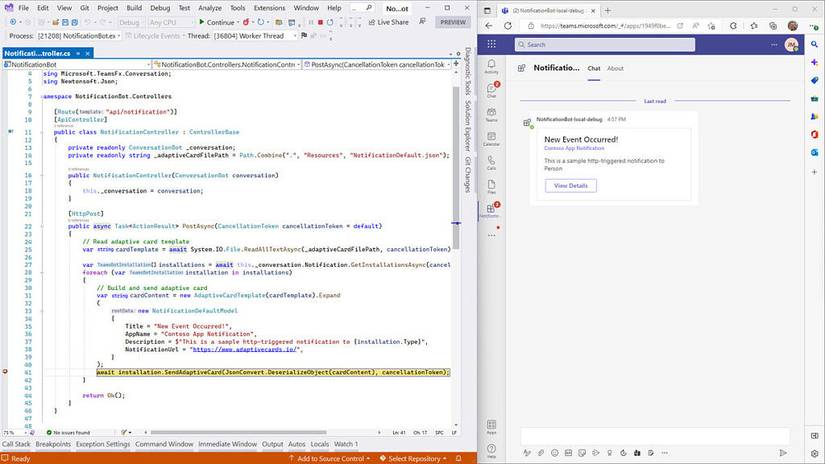Viewport: 825px width, 464px height.
Task: Open Help in the Teams sidebar
Action: (x=491, y=450)
